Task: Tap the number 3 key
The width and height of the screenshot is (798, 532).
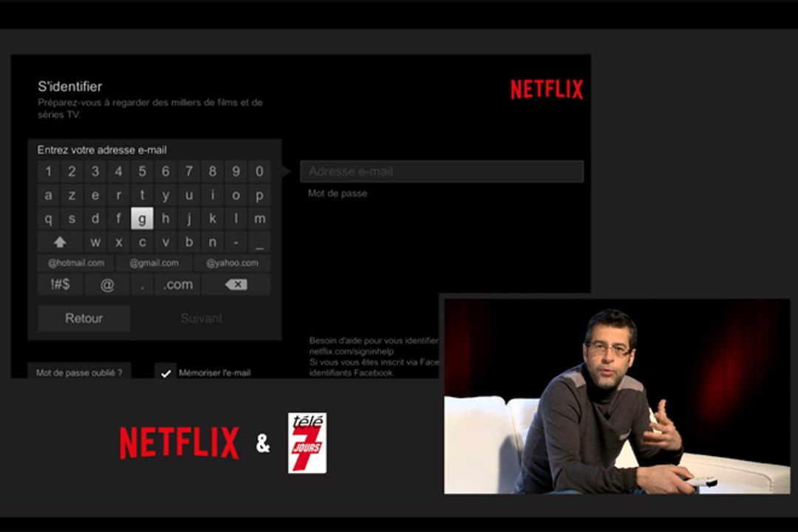Action: tap(95, 171)
